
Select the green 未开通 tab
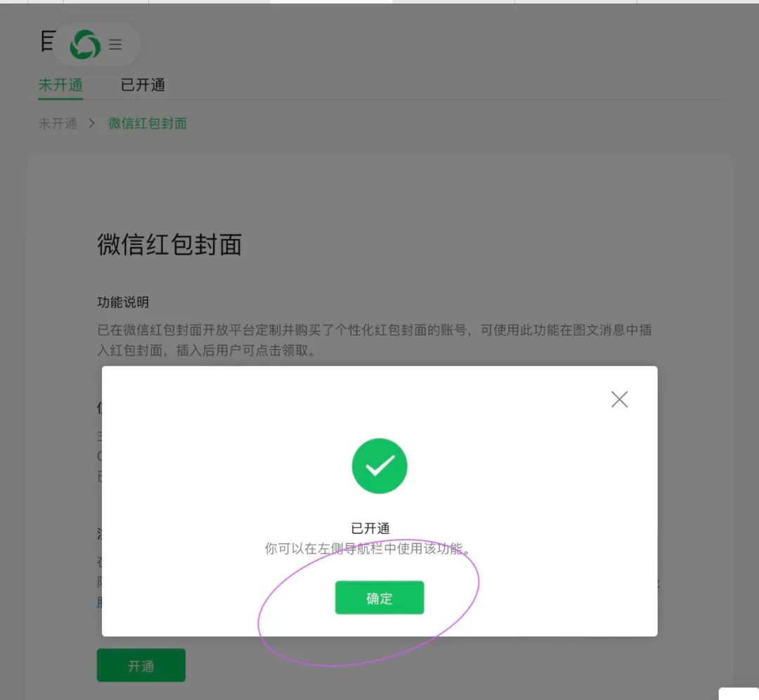pos(60,85)
